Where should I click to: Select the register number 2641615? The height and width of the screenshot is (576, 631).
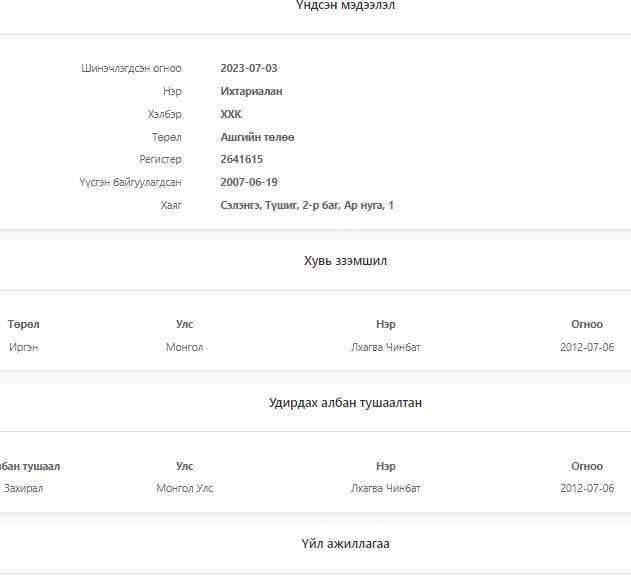pos(241,159)
